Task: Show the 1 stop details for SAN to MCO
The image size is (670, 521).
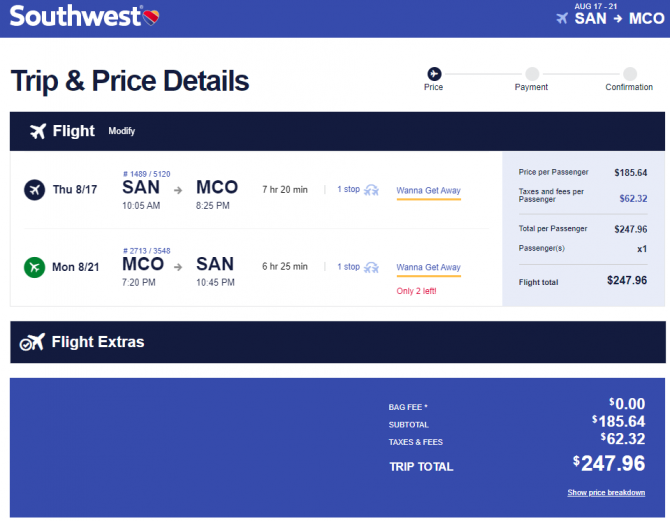Action: 348,189
